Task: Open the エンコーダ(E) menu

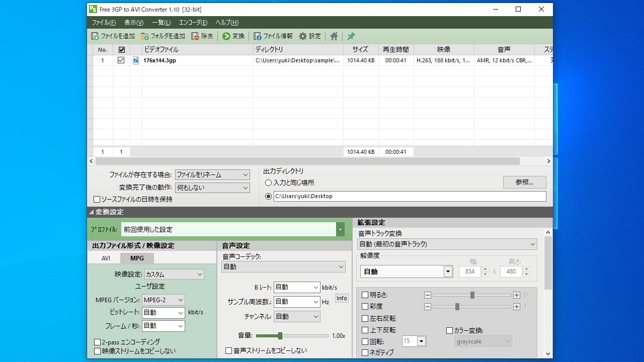Action: click(193, 23)
